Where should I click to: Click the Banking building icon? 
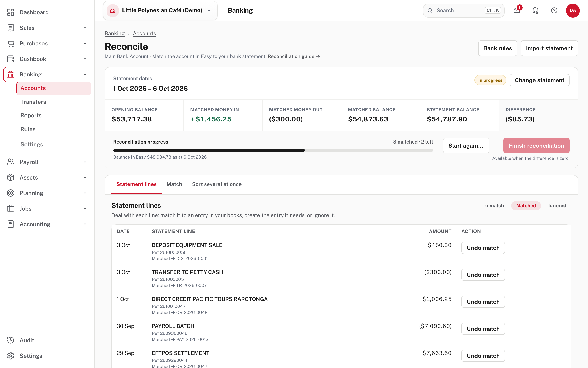[x=10, y=74]
